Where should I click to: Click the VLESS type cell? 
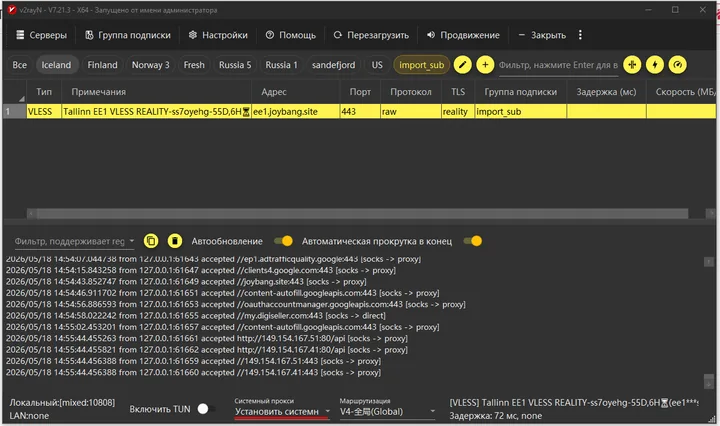[x=44, y=112]
